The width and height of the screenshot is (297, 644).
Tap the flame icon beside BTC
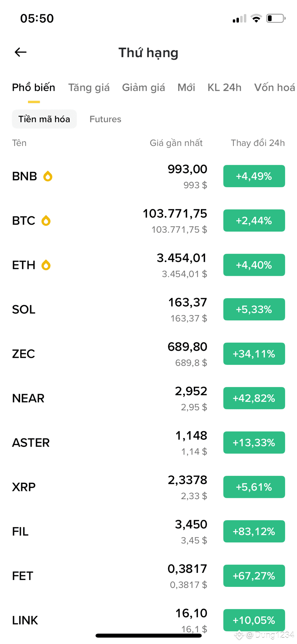click(46, 221)
